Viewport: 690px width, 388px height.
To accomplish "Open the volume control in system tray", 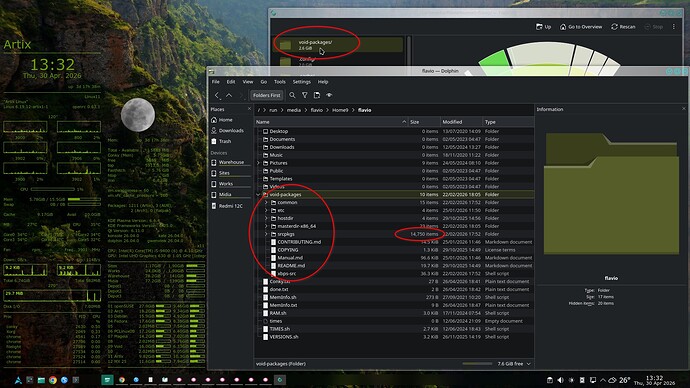I will pyautogui.click(x=560, y=380).
